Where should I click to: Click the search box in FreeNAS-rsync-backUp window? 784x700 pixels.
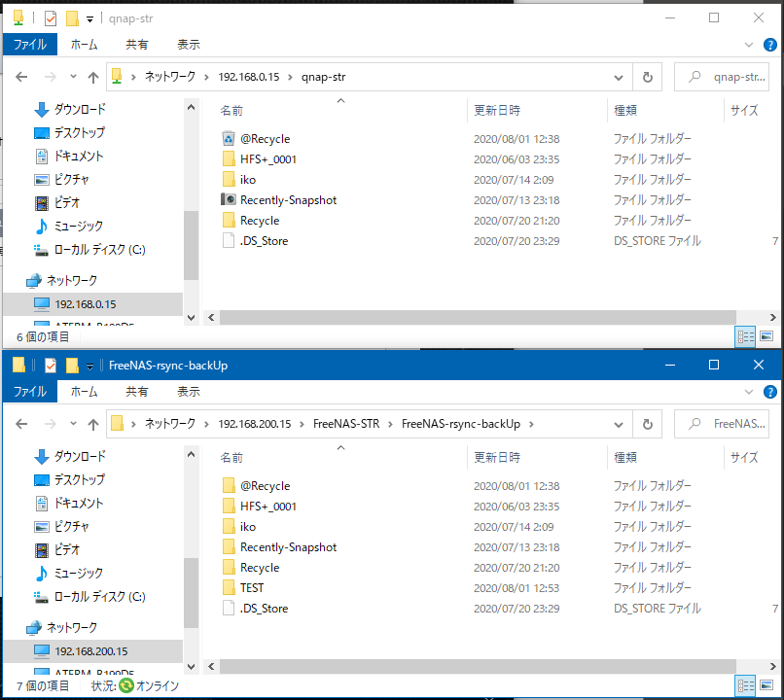[x=722, y=424]
